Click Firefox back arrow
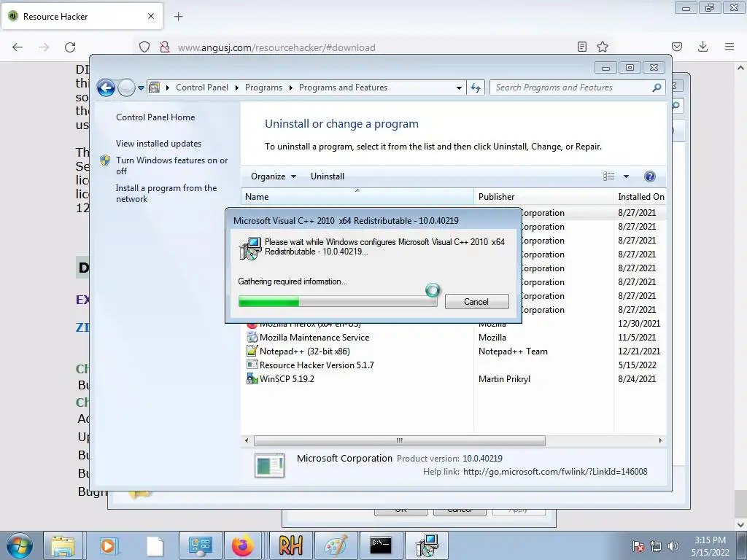This screenshot has height=560, width=747. pyautogui.click(x=18, y=47)
